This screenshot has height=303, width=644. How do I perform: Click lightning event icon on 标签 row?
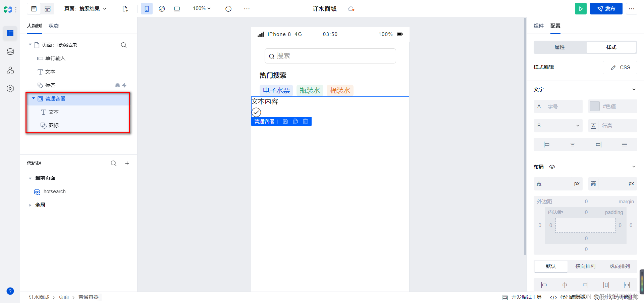tap(124, 85)
